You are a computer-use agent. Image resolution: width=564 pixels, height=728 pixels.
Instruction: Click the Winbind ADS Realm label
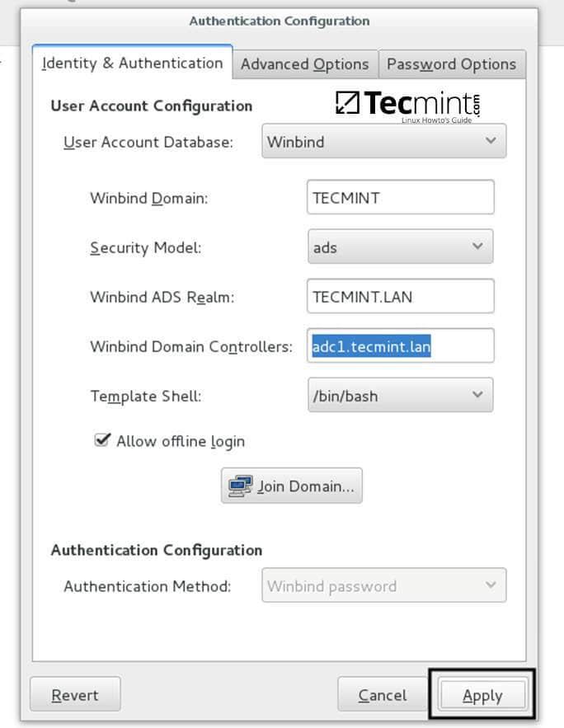coord(162,298)
